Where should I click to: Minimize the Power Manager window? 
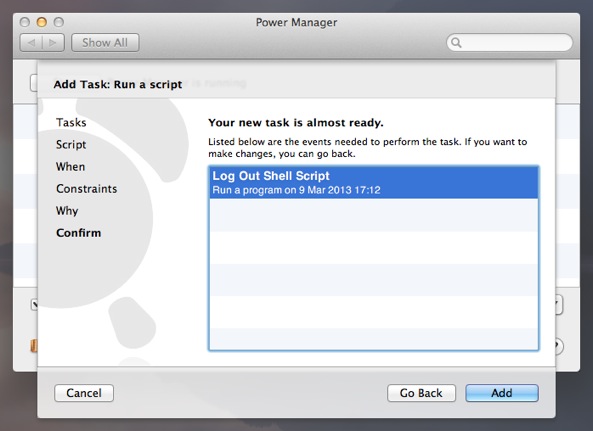pos(42,22)
